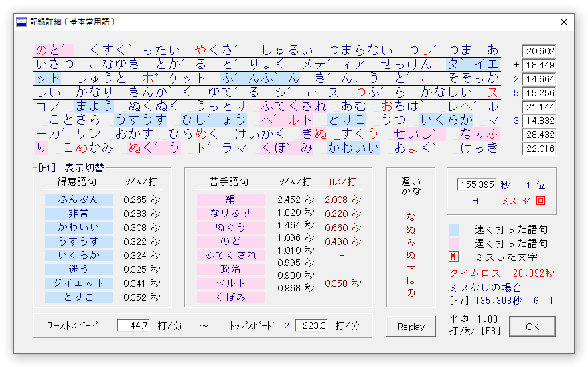Viewport: 588px width, 367px height.
Task: Select うすうす in the 得意語句 list
Action: [x=79, y=242]
